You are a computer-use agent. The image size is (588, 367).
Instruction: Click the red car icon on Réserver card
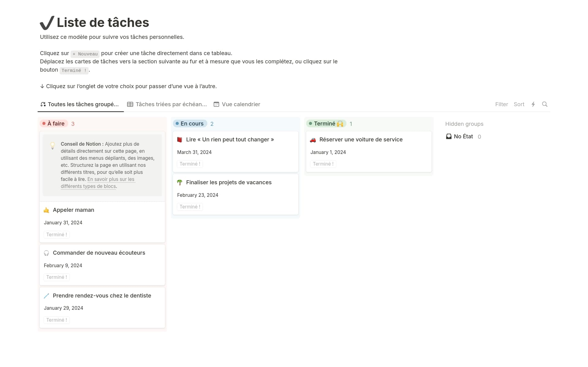pyautogui.click(x=313, y=140)
